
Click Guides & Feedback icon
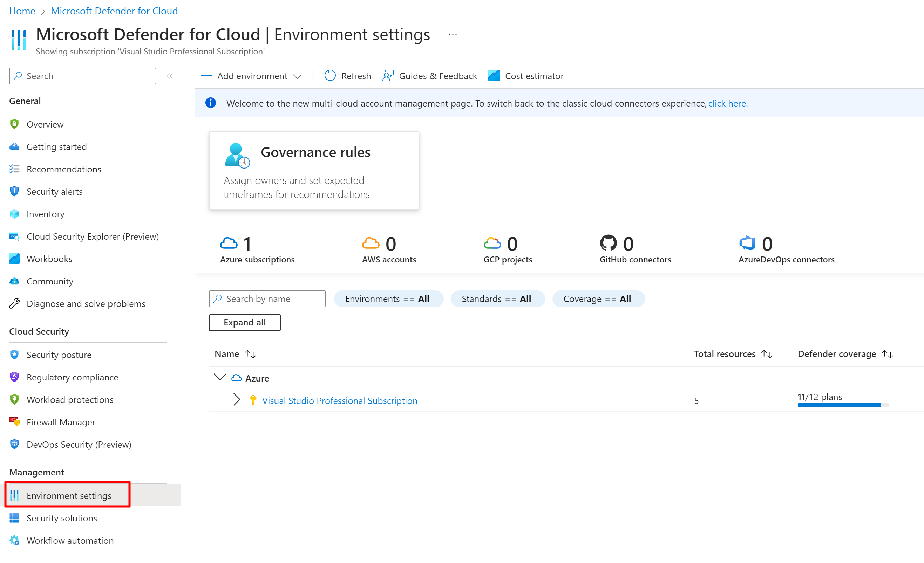pos(388,76)
